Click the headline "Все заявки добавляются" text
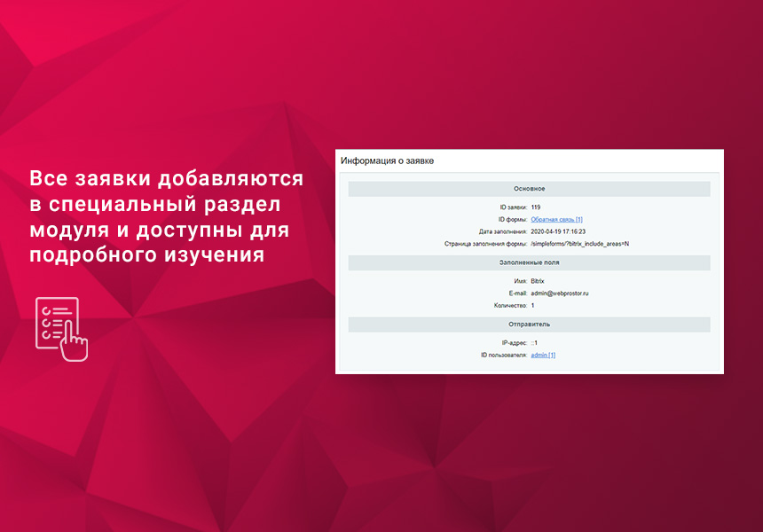 pos(167,177)
